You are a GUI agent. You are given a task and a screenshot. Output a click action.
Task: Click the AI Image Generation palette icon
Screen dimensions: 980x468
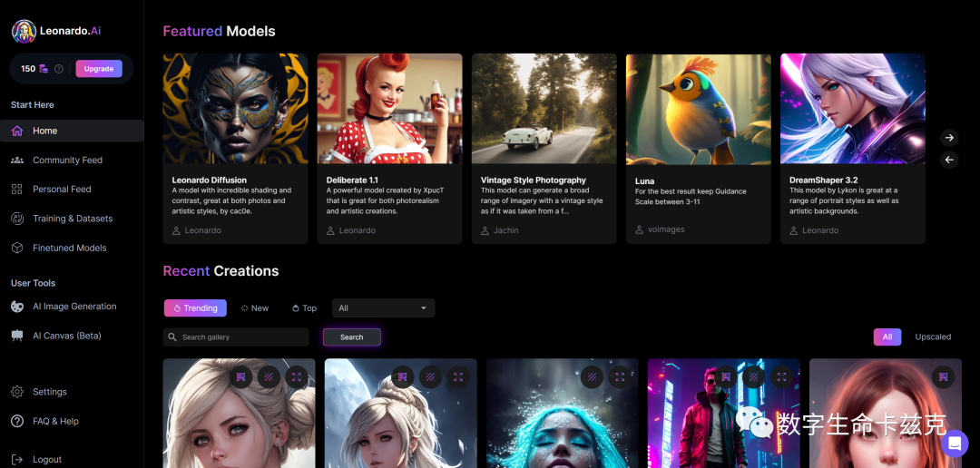coord(17,307)
